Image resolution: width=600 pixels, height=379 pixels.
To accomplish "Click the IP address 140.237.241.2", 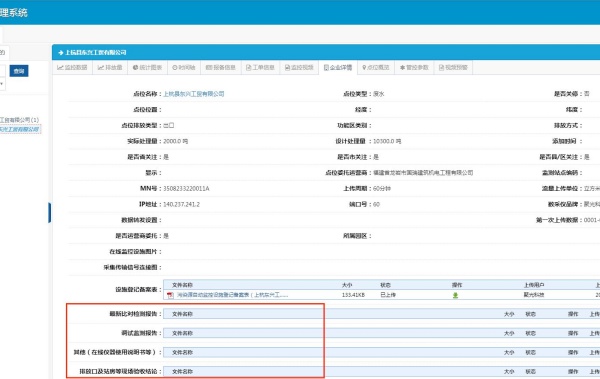I will [x=181, y=204].
